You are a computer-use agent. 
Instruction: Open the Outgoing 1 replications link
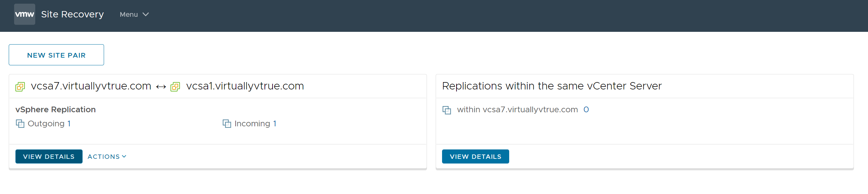pos(49,124)
